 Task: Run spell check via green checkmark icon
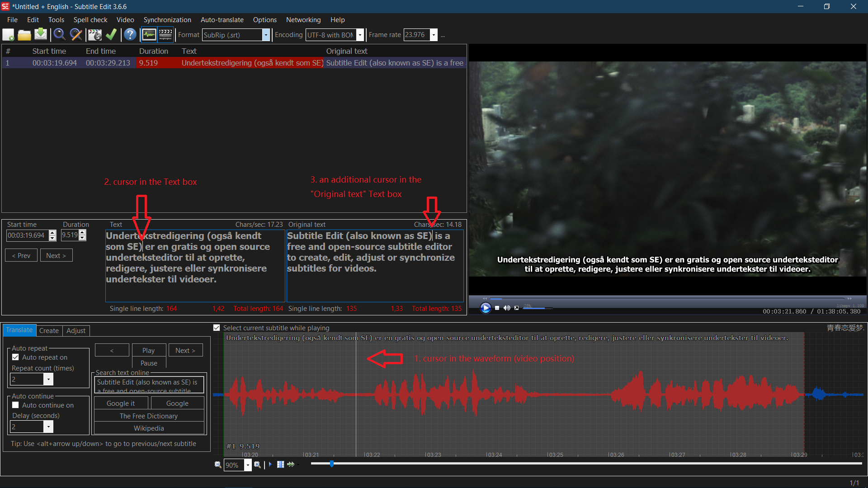pyautogui.click(x=111, y=35)
